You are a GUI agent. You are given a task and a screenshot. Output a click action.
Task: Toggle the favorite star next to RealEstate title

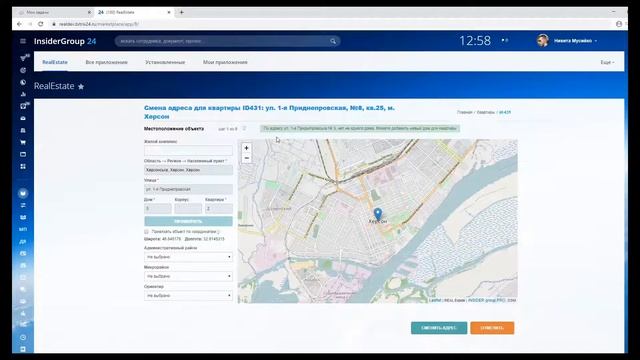pos(81,87)
